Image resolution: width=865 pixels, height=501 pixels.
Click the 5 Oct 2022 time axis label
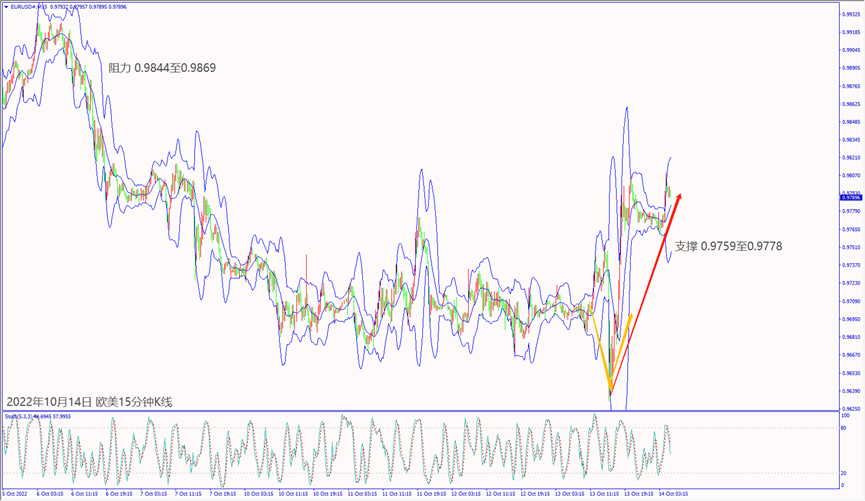[x=16, y=494]
